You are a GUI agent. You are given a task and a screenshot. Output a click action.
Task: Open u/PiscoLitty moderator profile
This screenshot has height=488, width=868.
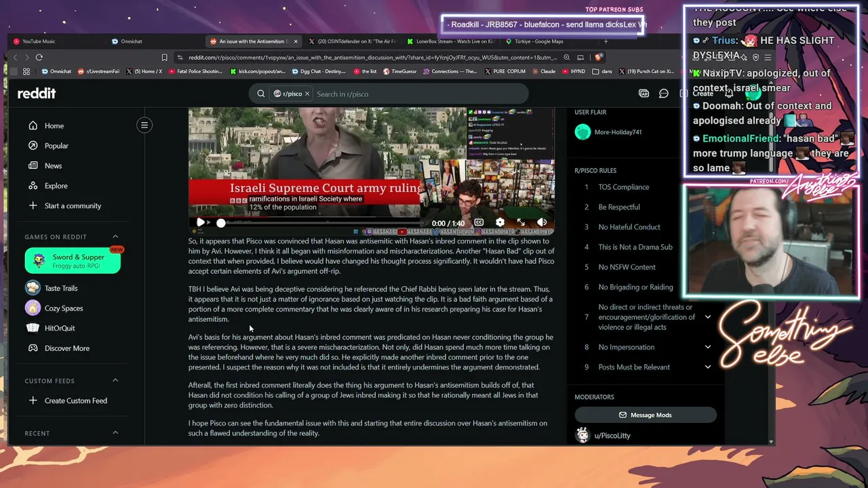click(x=612, y=436)
